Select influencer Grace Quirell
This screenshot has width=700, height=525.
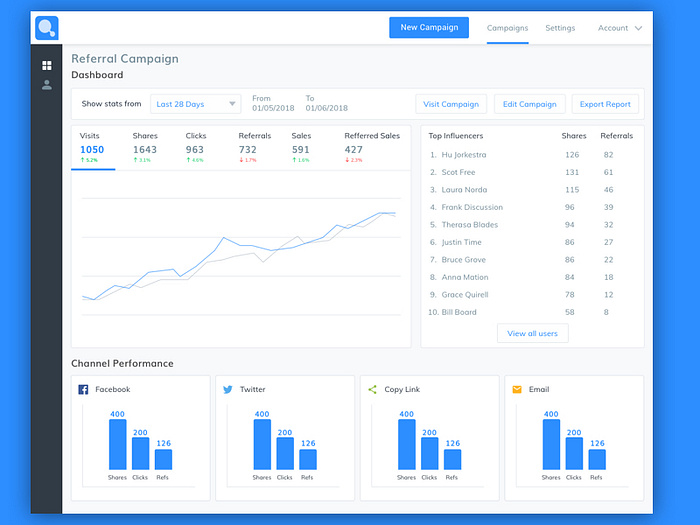(465, 295)
